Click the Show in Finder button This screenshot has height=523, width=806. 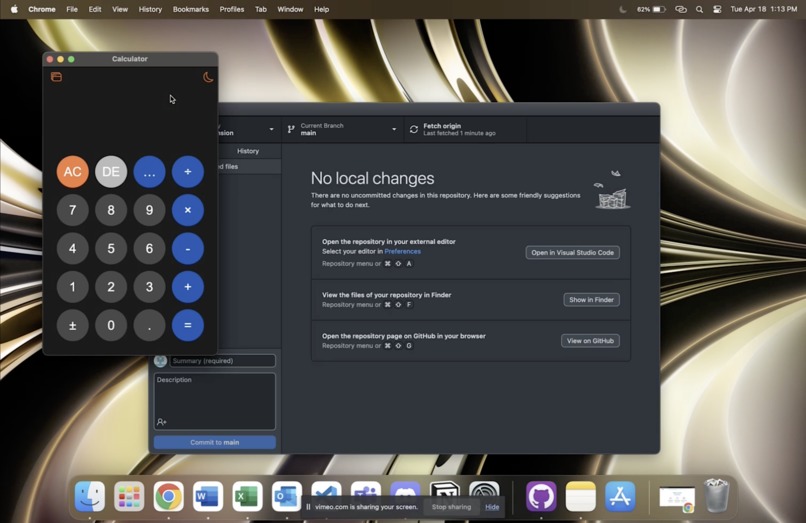point(591,300)
